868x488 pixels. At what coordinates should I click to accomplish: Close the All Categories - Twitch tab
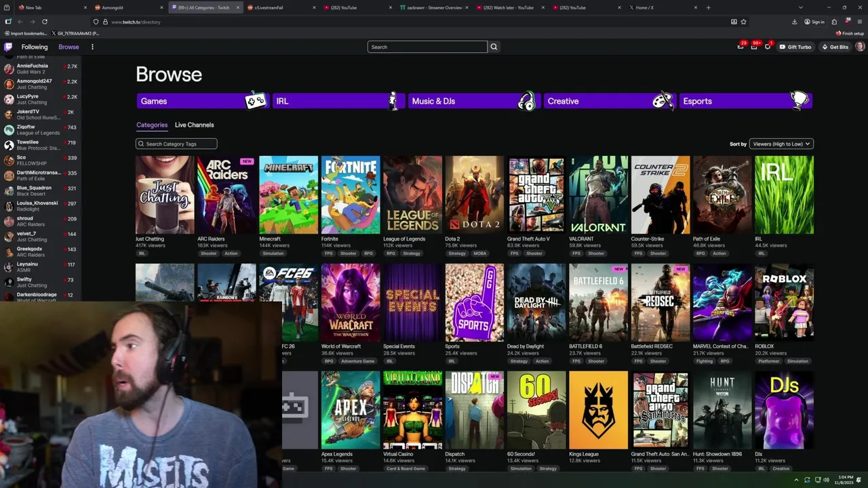[237, 7]
